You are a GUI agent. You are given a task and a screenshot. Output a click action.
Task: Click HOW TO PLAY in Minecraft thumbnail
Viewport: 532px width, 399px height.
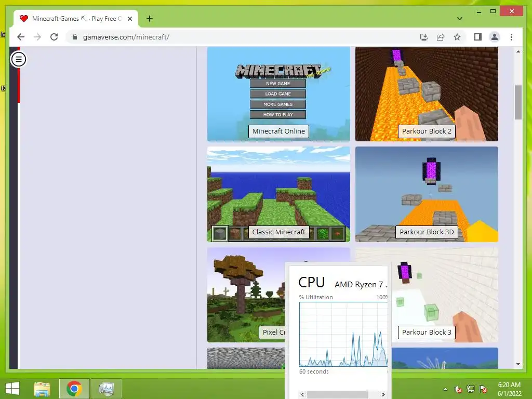(x=278, y=115)
